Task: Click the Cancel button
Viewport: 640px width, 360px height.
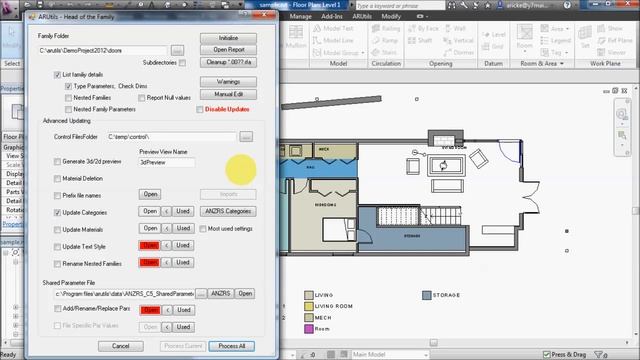Action: 120,346
